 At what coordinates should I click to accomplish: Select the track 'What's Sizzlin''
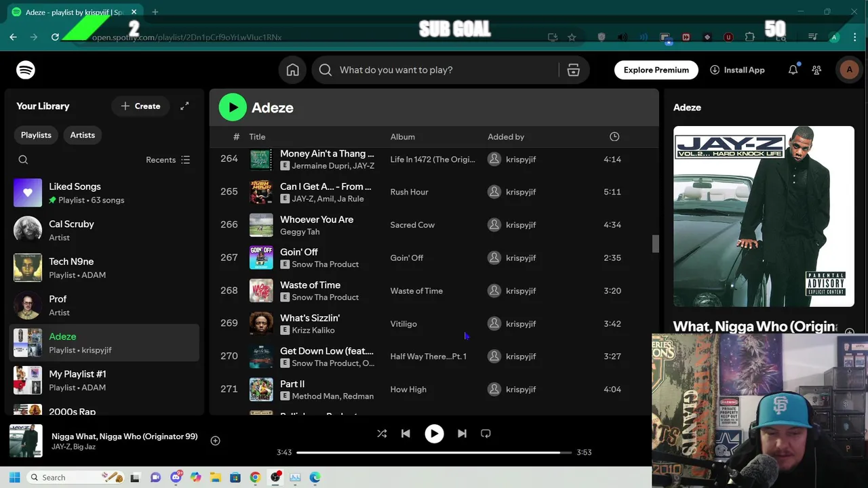(x=310, y=318)
